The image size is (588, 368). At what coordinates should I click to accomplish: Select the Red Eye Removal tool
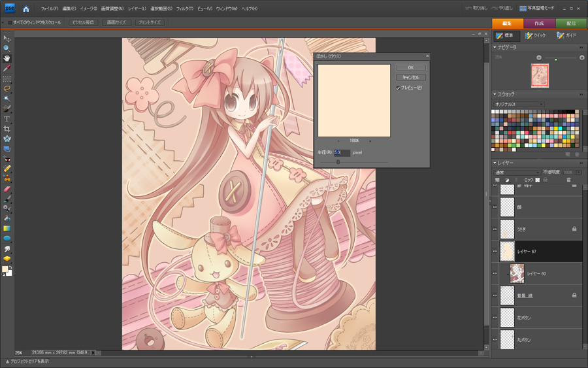pos(7,159)
